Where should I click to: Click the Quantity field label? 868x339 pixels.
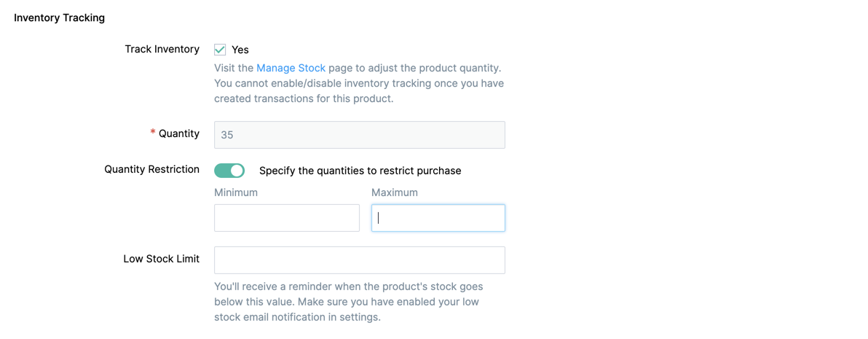(x=178, y=133)
